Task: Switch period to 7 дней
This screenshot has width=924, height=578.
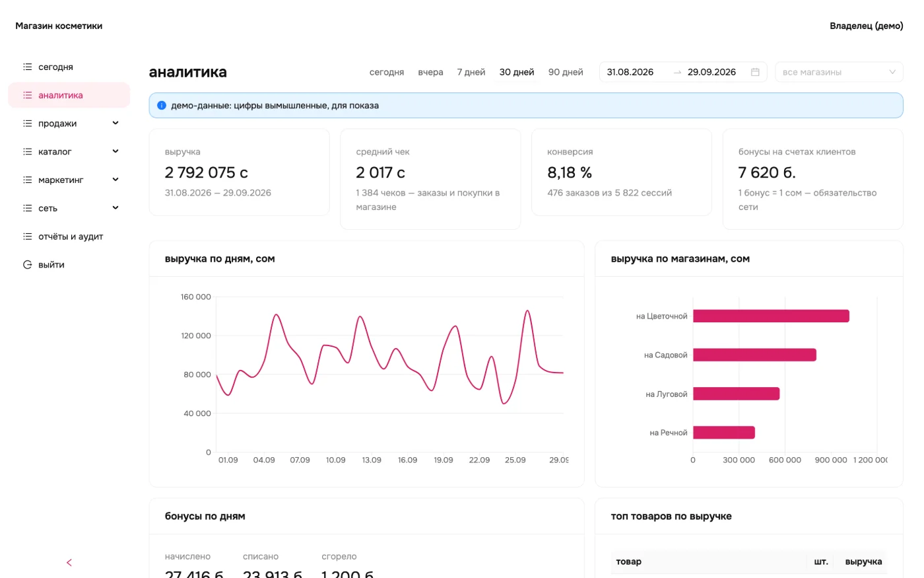Action: pos(471,72)
